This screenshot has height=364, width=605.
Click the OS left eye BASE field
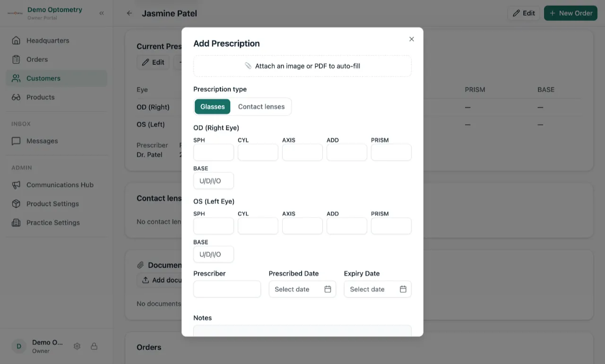214,254
